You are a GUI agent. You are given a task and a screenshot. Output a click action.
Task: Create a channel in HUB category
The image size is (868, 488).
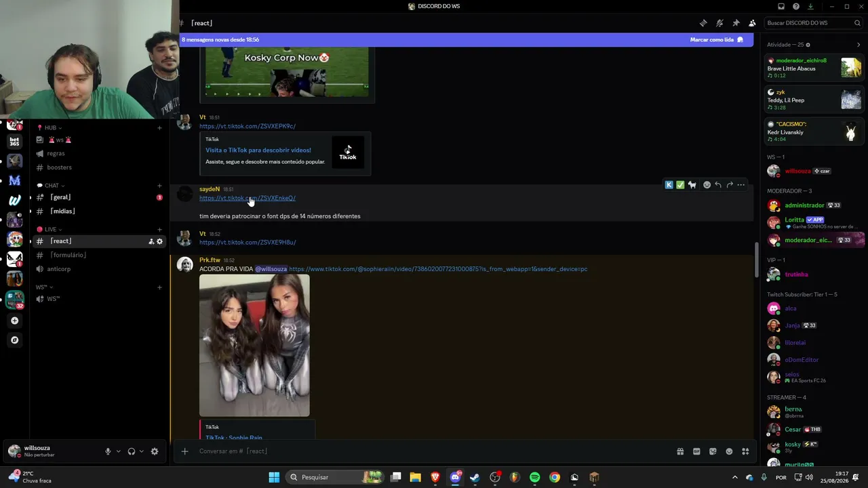pyautogui.click(x=159, y=127)
